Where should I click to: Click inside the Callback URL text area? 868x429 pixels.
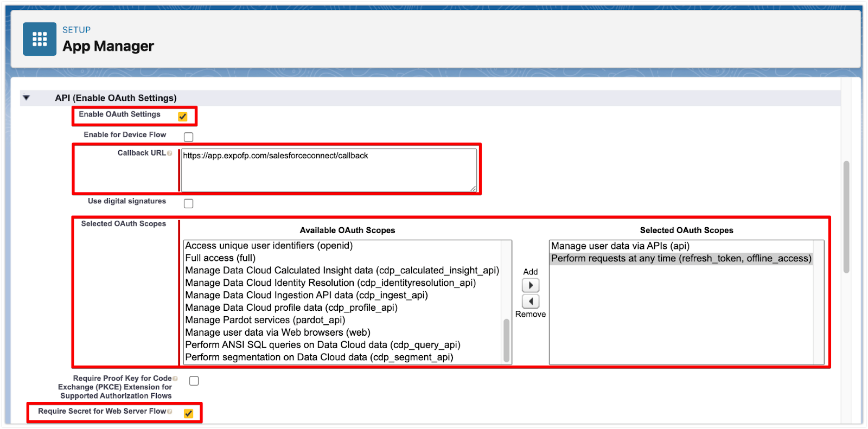click(329, 170)
